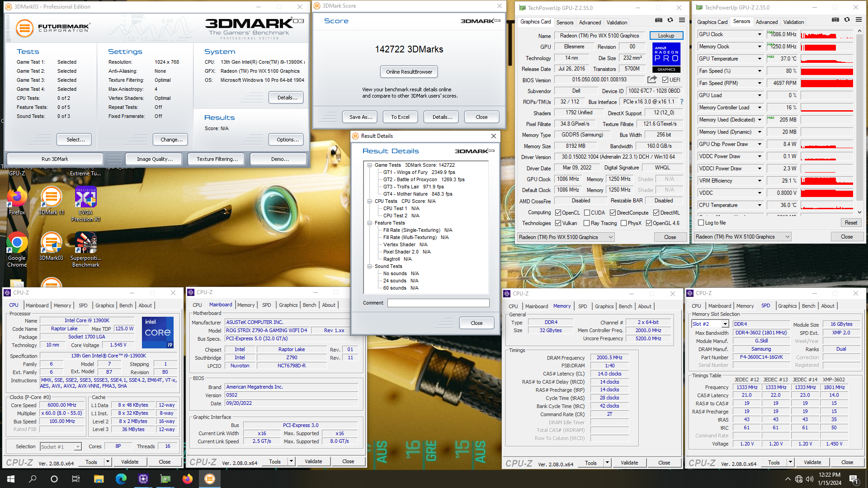The height and width of the screenshot is (488, 868).
Task: Toggle PhysX checkbox
Action: coord(623,223)
